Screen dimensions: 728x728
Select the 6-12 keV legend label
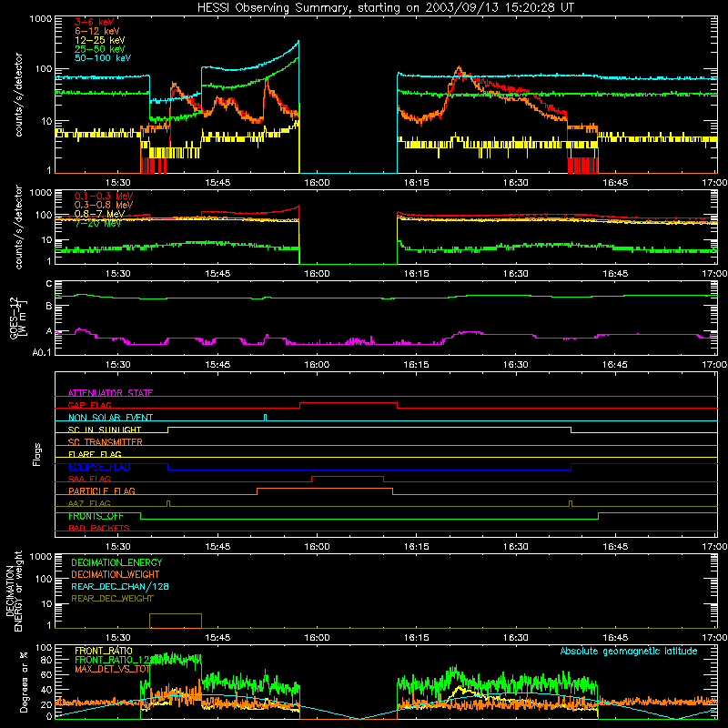tap(97, 31)
